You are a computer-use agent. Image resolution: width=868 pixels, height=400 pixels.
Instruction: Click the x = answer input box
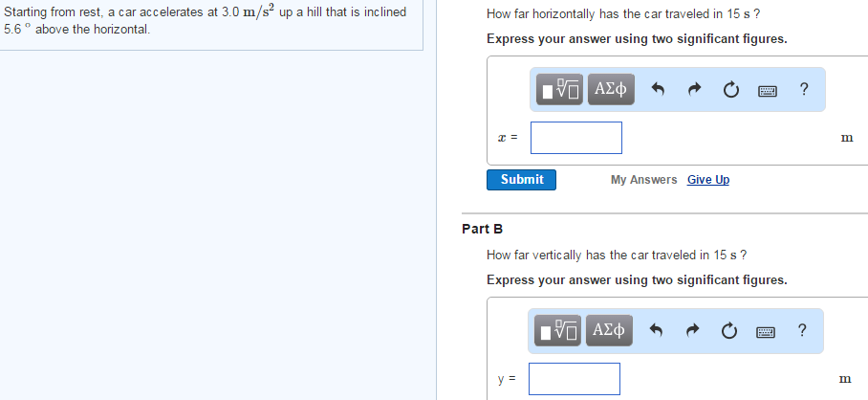point(576,138)
